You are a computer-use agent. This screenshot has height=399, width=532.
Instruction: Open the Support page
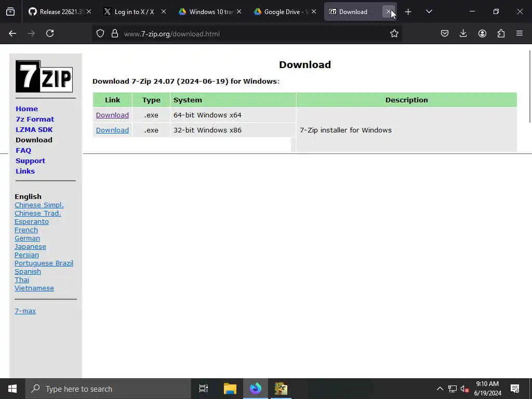click(x=30, y=161)
